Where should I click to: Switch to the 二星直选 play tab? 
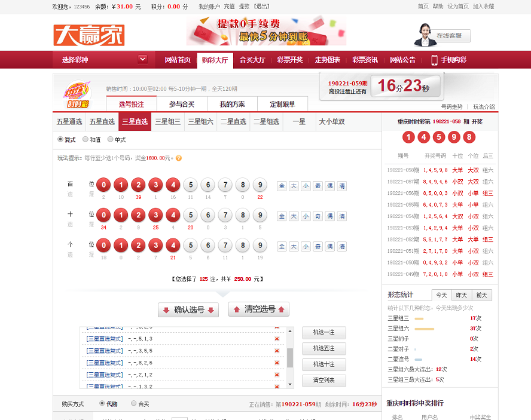pos(233,121)
